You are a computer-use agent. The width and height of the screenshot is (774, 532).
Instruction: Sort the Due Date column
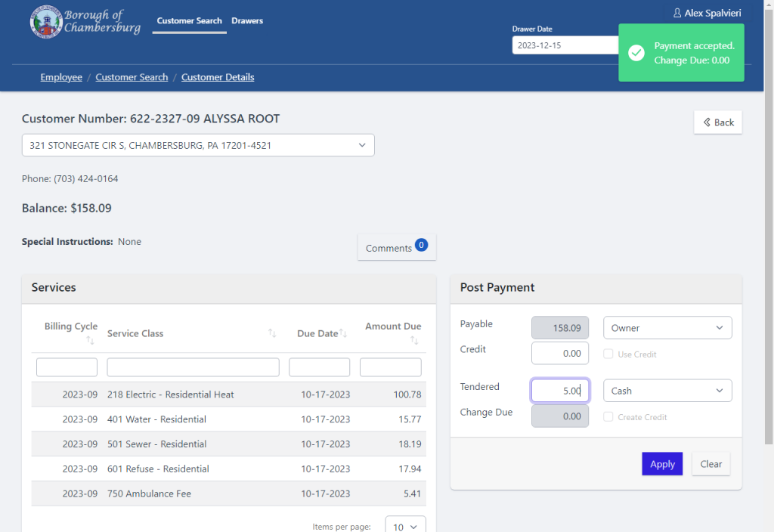(x=344, y=333)
